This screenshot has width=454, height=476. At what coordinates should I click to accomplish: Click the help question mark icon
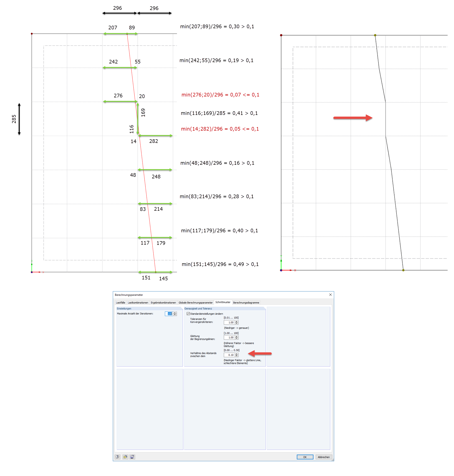[117, 457]
